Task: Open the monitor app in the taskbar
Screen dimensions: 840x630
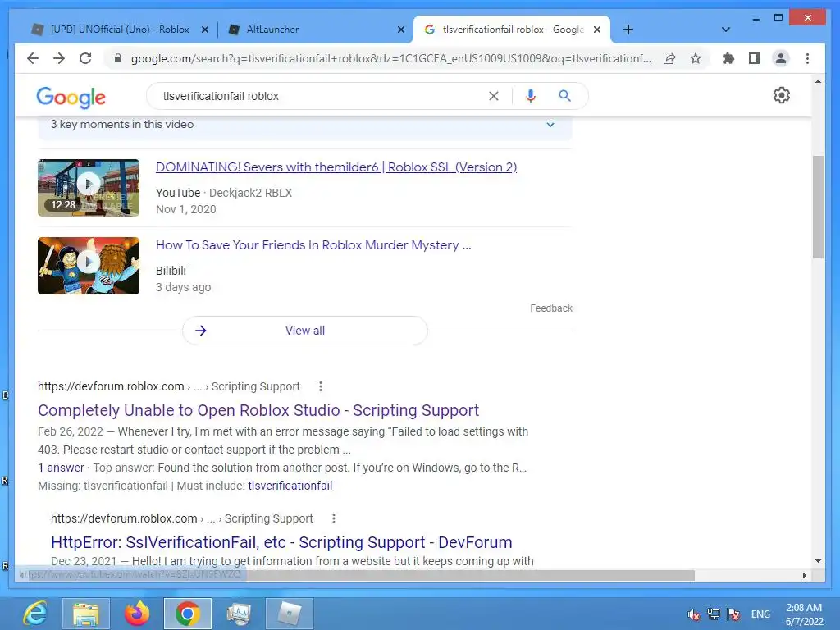Action: pyautogui.click(x=239, y=614)
